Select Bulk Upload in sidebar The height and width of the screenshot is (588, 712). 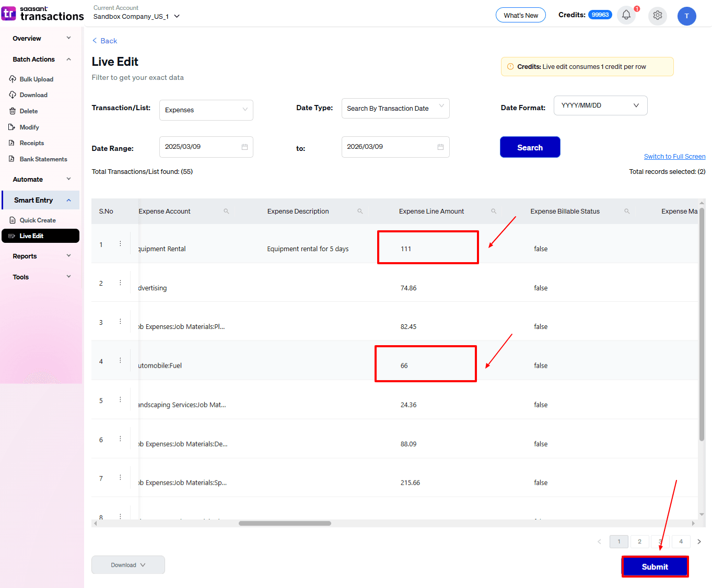[x=36, y=79]
